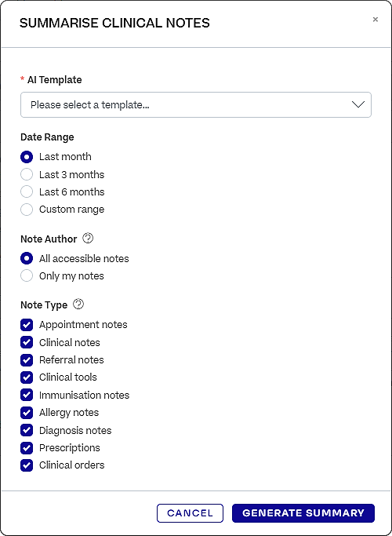Uncheck Clinical tools note type

tap(27, 377)
